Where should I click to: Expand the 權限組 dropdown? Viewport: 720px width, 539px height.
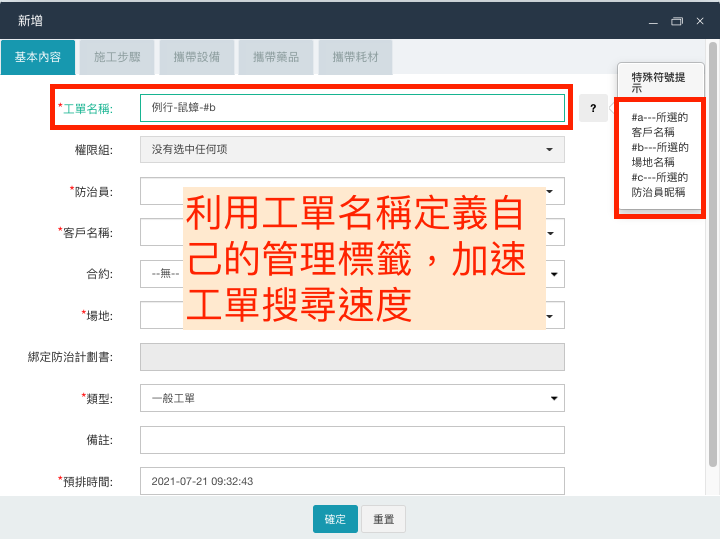(352, 150)
